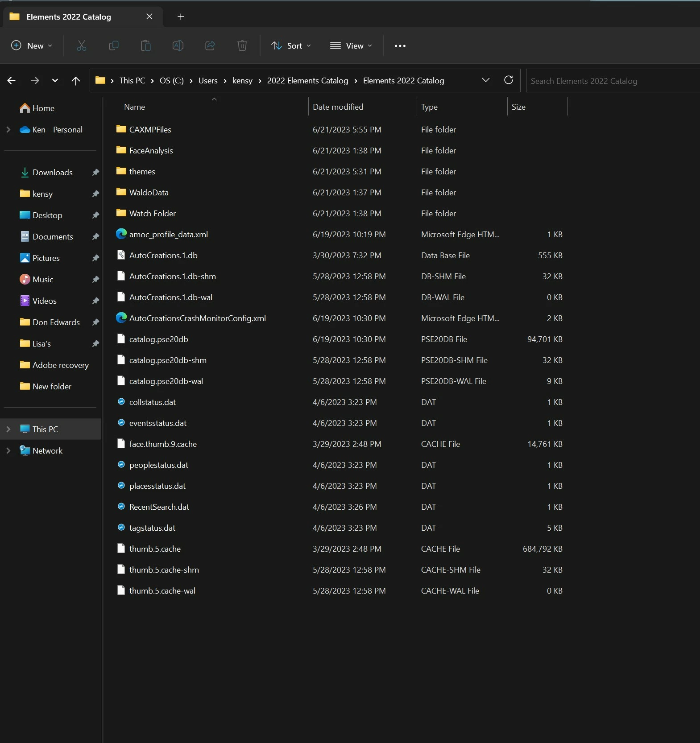This screenshot has height=743, width=700.
Task: Open a new tab with plus icon
Action: click(181, 17)
